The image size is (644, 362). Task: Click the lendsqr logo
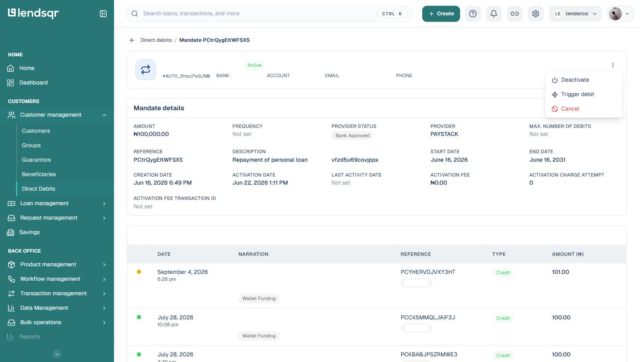33,13
